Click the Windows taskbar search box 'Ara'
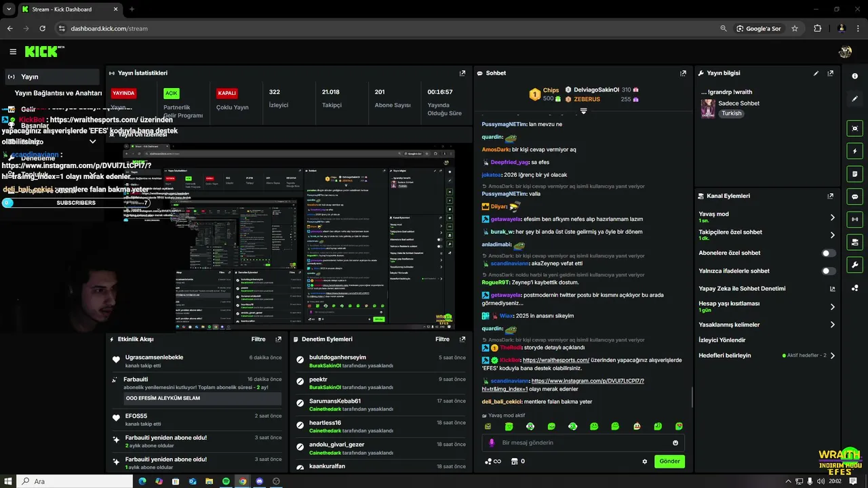 (x=75, y=481)
